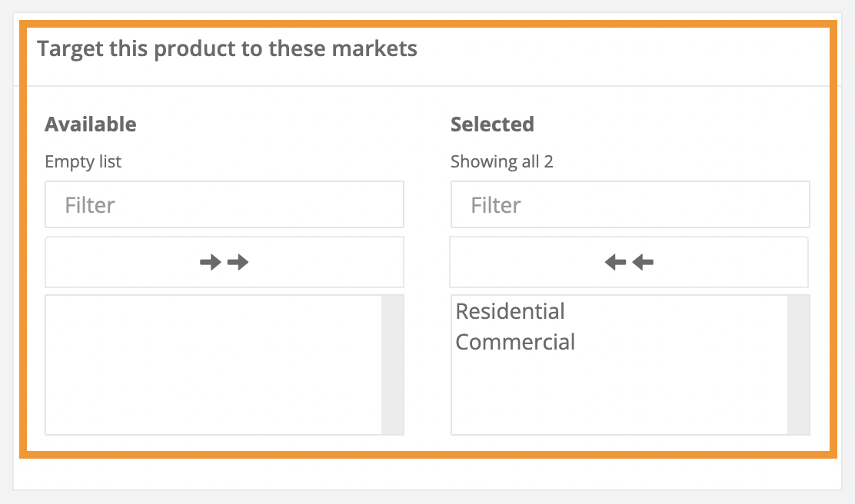Click the Available column heading

click(91, 124)
